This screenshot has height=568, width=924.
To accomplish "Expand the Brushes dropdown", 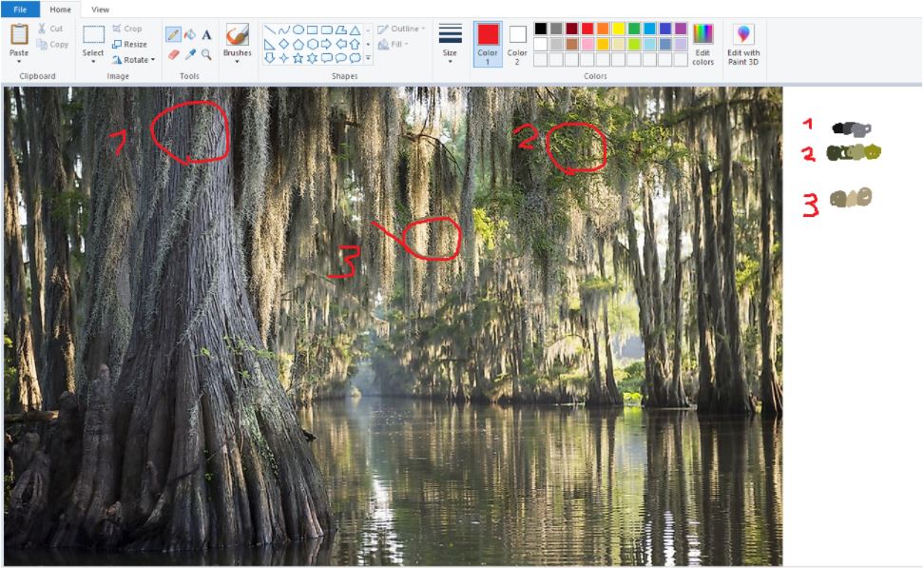I will tap(237, 61).
